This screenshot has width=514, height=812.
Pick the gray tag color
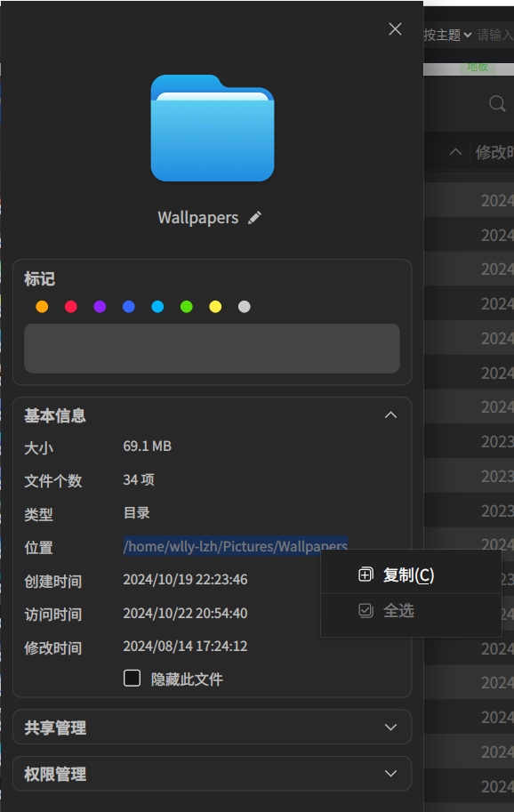point(245,307)
